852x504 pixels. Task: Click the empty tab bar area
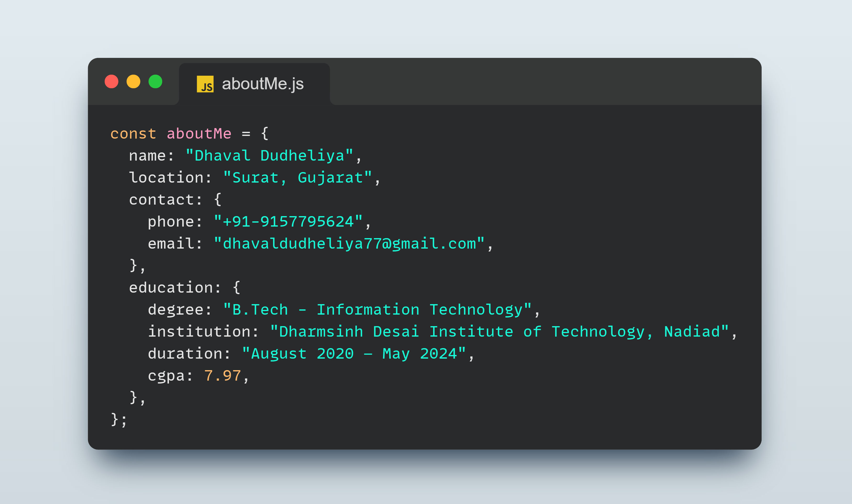click(545, 81)
